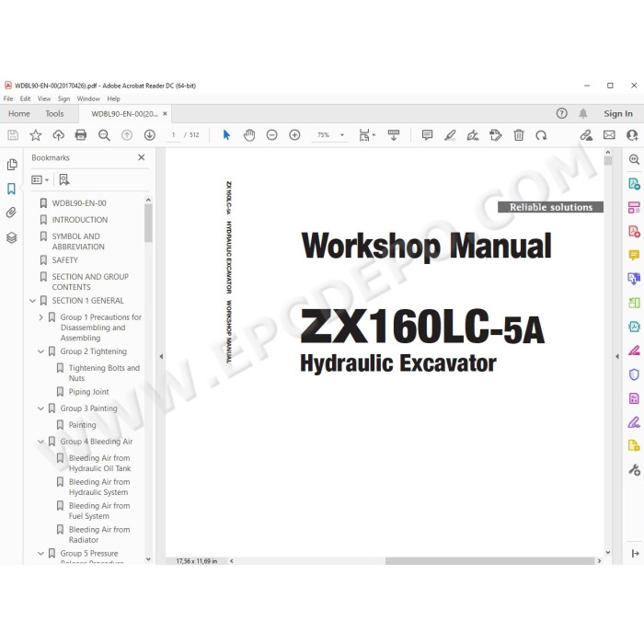Open the zoom level dropdown
This screenshot has height=644, width=644.
click(341, 135)
